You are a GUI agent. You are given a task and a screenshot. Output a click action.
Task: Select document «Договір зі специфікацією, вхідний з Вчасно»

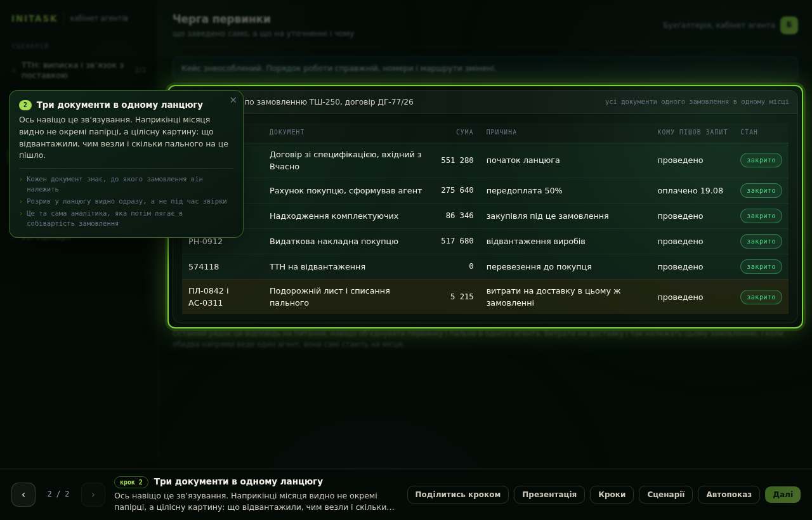tap(346, 160)
